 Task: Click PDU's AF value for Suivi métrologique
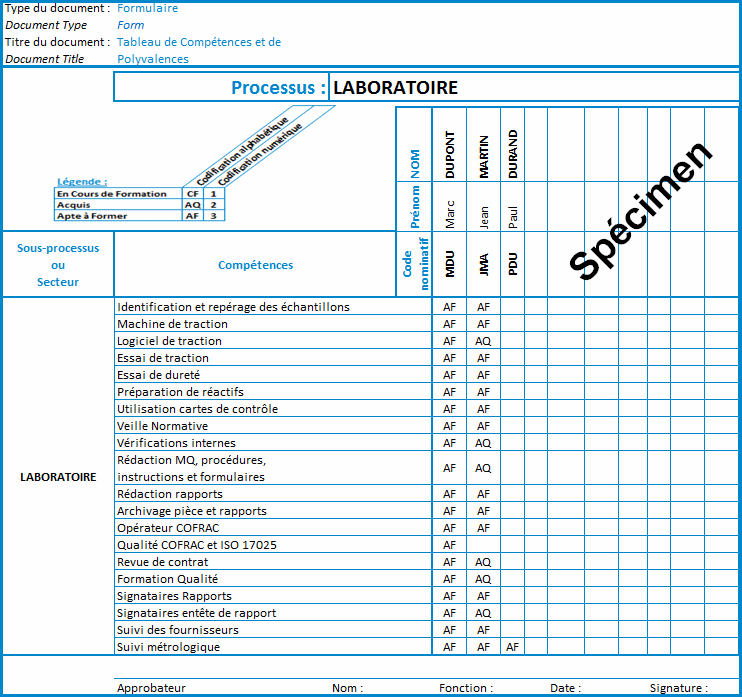point(512,647)
